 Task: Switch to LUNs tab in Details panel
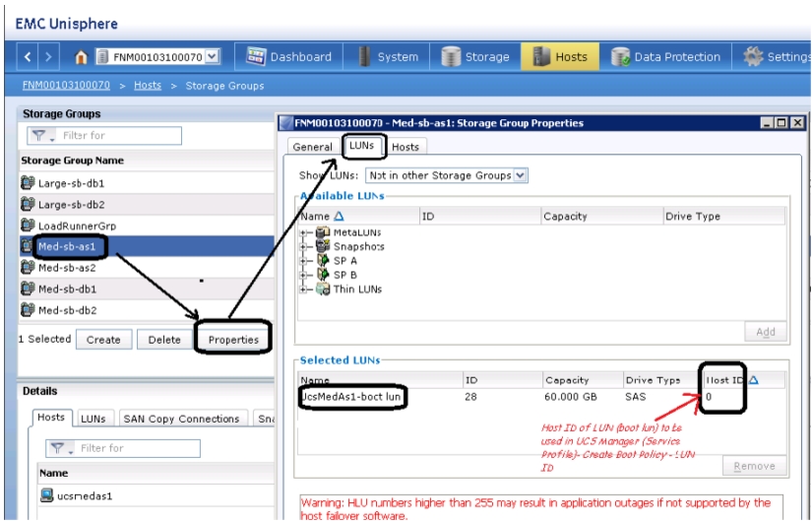tap(94, 419)
